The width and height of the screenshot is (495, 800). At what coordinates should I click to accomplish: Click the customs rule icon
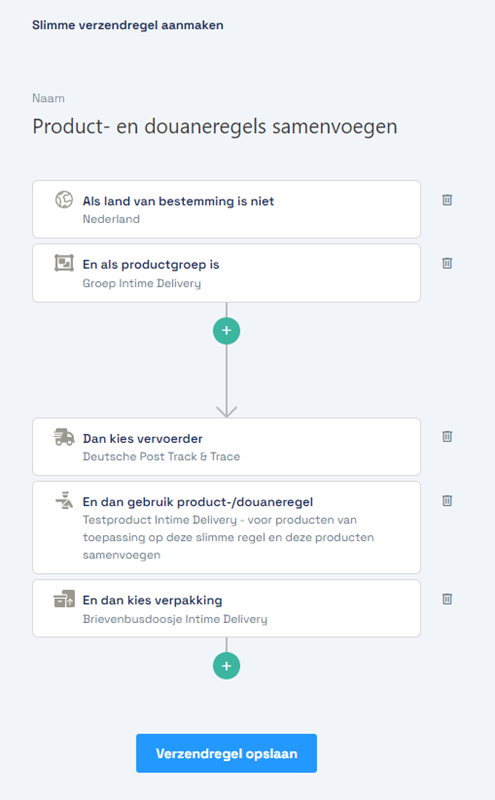click(x=64, y=501)
